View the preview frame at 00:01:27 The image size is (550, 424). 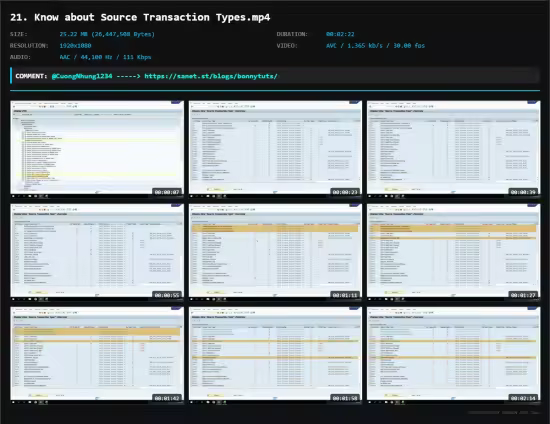[454, 252]
